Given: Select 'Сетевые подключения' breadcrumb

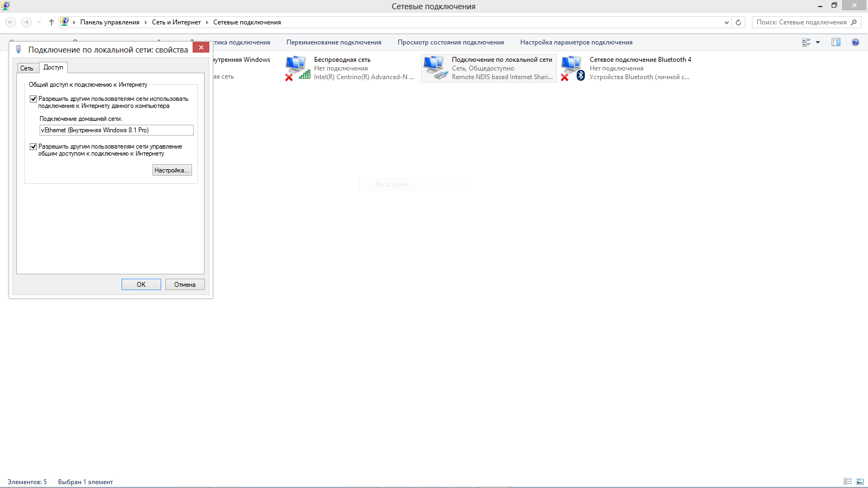Looking at the screenshot, I should tap(247, 22).
